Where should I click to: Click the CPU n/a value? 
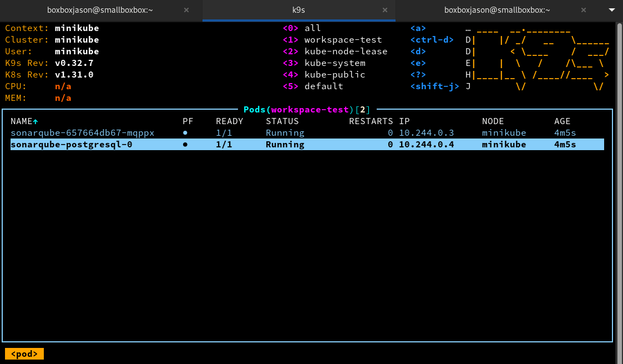(x=63, y=86)
